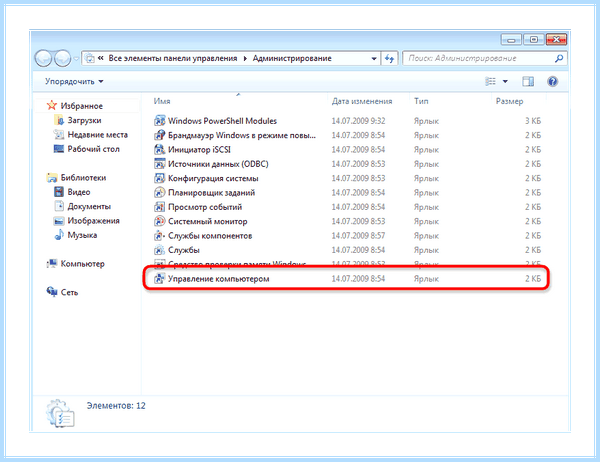
Task: Click the Службы gear shortcut icon
Action: [159, 250]
